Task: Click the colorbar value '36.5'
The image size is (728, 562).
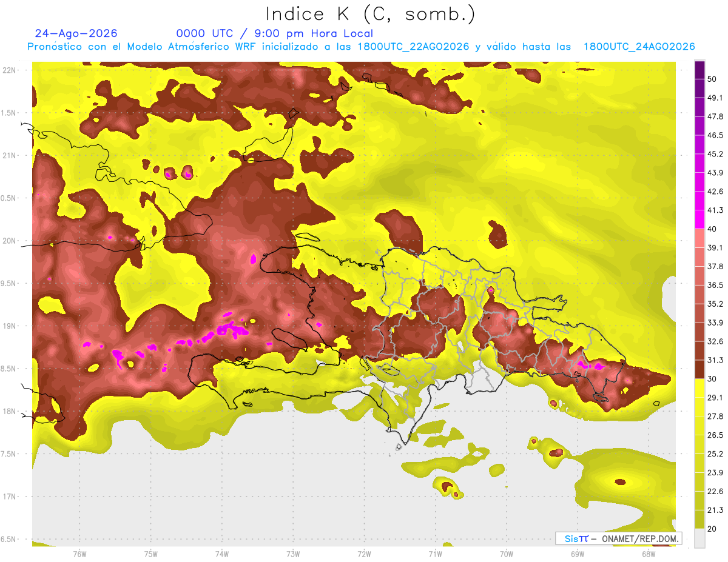Action: pyautogui.click(x=716, y=285)
